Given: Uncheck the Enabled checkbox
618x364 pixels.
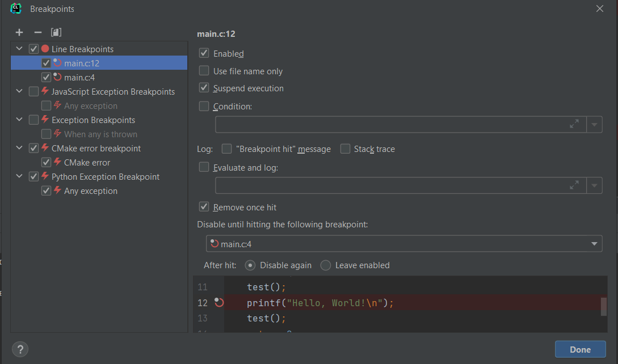Looking at the screenshot, I should pyautogui.click(x=204, y=53).
